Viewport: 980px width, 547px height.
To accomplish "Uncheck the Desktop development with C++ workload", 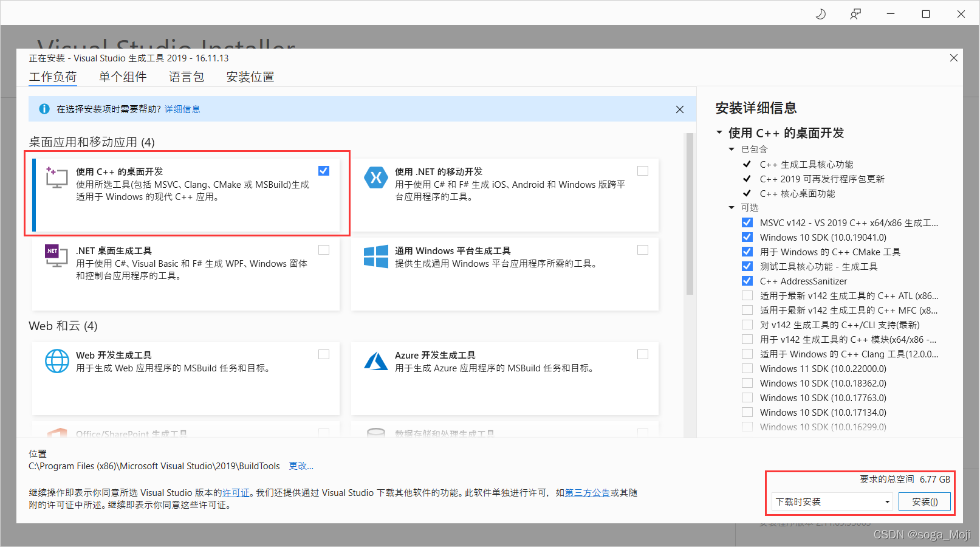I will [324, 171].
